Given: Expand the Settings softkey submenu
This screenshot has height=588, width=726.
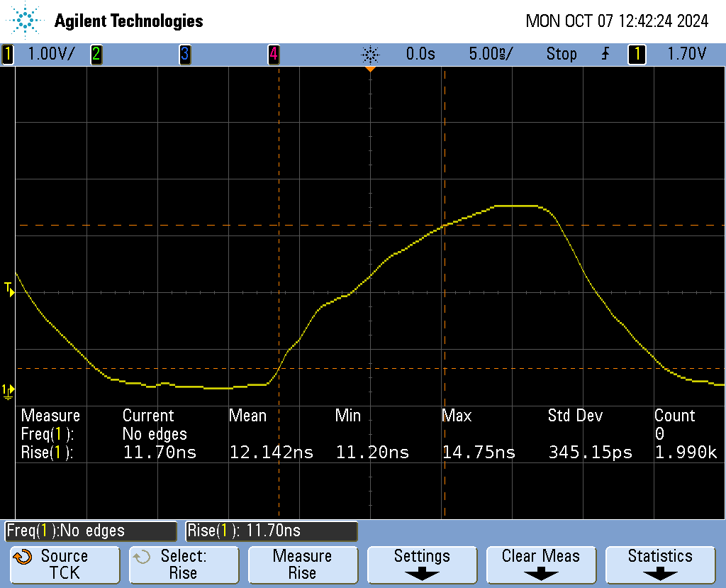Looking at the screenshot, I should pyautogui.click(x=421, y=565).
